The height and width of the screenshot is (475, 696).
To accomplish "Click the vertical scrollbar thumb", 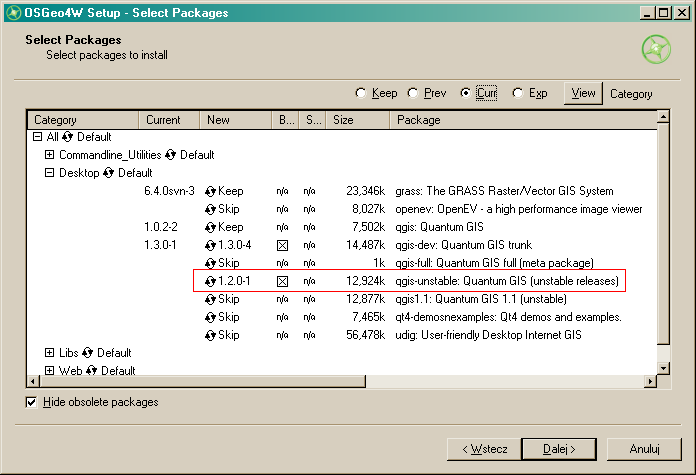I will [x=663, y=234].
